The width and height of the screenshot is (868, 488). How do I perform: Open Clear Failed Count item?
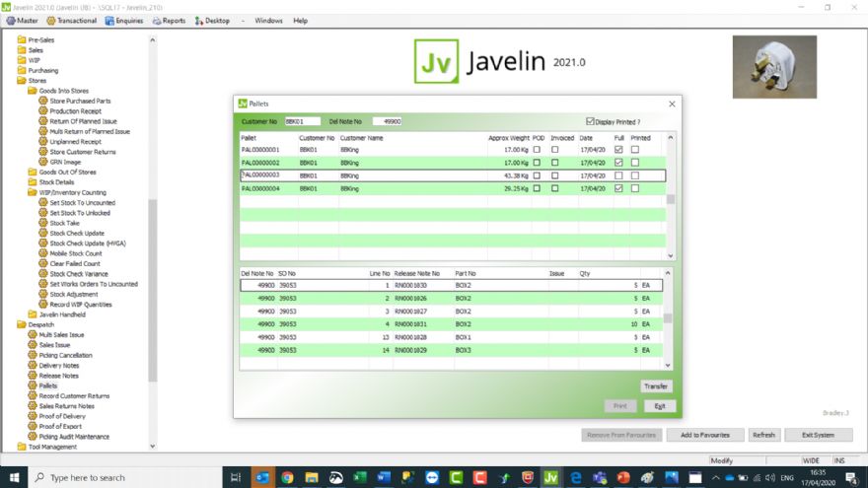[x=75, y=264]
